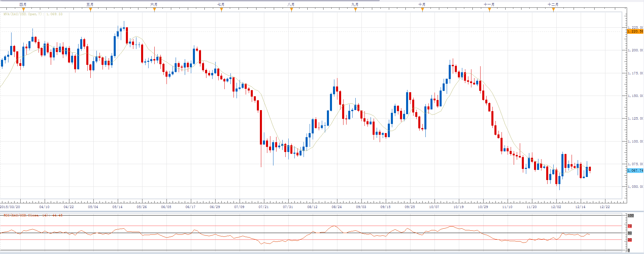The width and height of the screenshot is (644, 254).
Task: Click the RSI (XAU/USD, Close, 14) indicator label
Action: pos(33,215)
